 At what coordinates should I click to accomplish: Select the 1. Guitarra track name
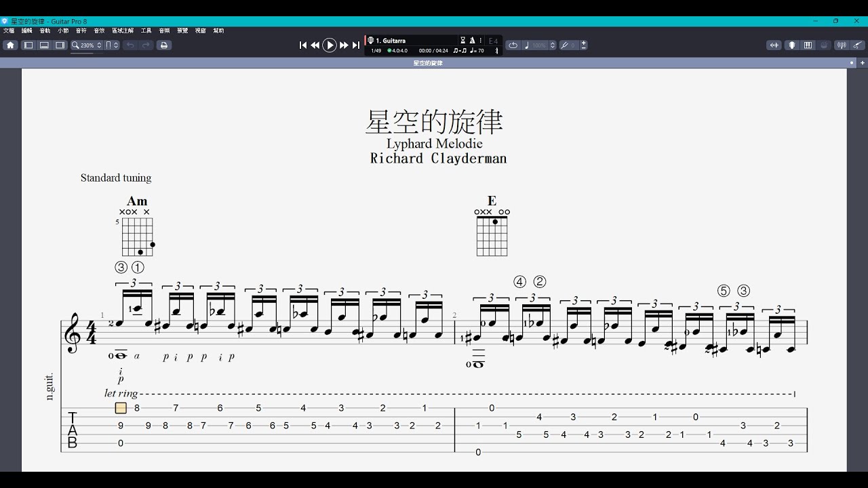391,41
